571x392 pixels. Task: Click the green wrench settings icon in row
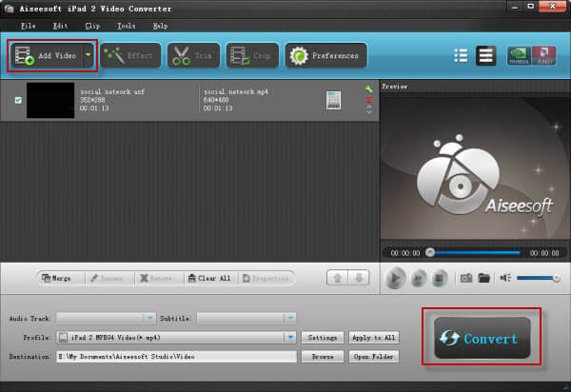pyautogui.click(x=369, y=89)
